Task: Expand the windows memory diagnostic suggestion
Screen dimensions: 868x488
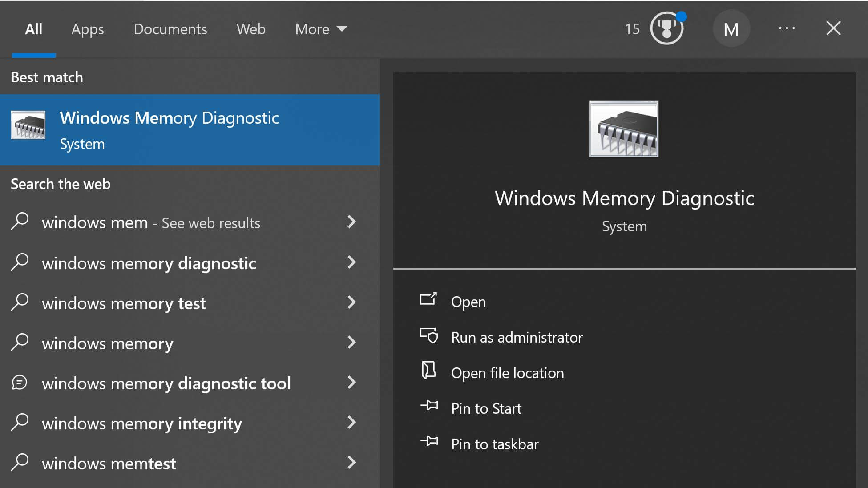Action: coord(351,262)
